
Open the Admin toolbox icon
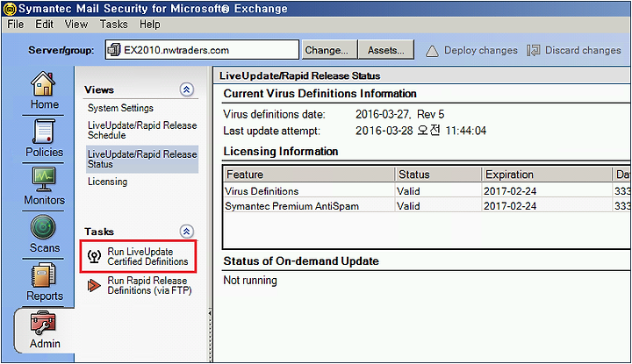tap(43, 323)
